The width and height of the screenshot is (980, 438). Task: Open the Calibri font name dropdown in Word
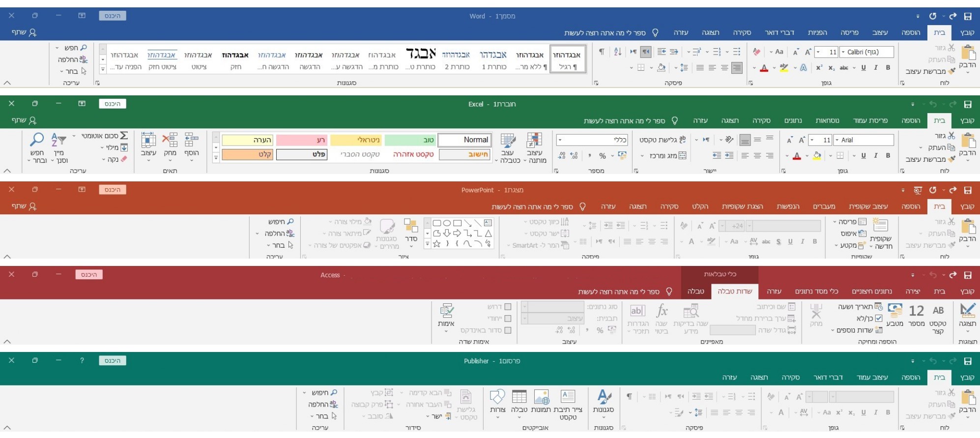click(843, 52)
